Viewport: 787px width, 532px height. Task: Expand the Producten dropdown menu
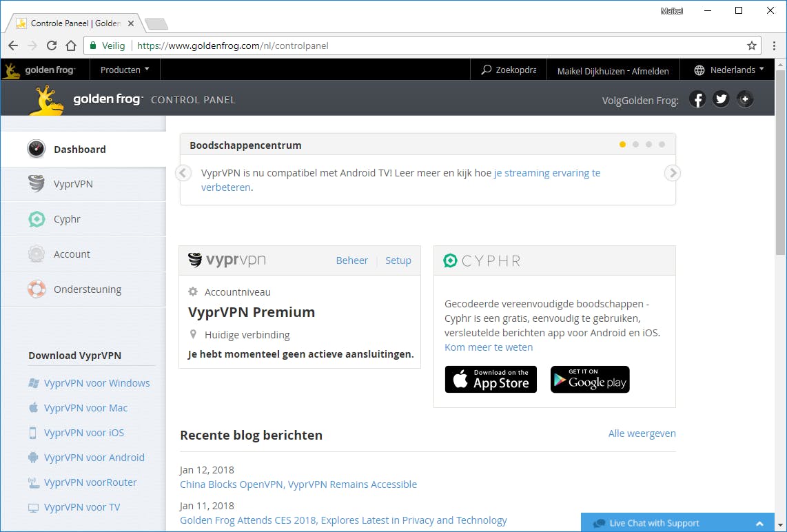125,70
